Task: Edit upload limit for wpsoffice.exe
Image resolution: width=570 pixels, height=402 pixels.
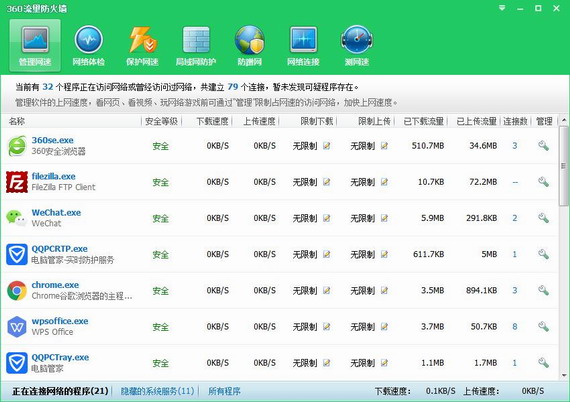Action: click(384, 327)
